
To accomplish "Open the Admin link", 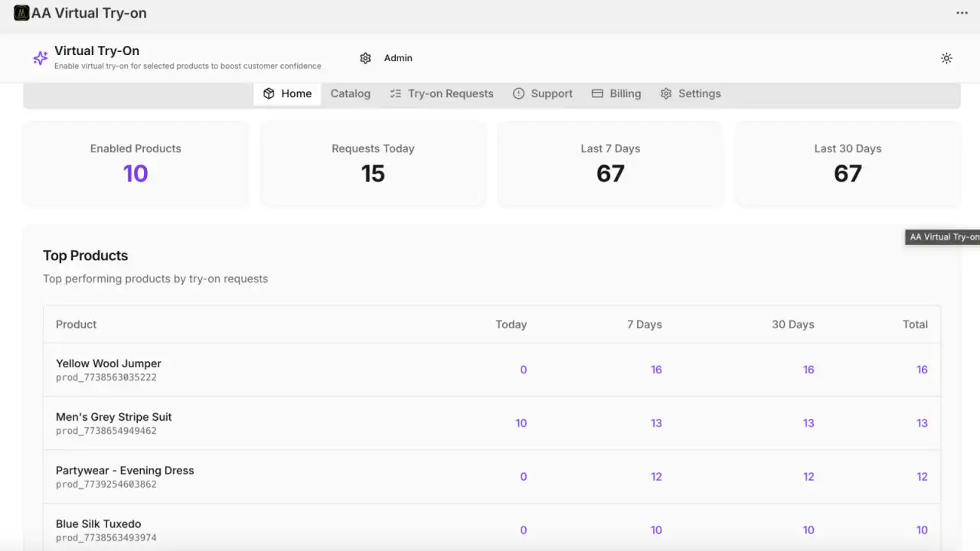I will point(398,57).
